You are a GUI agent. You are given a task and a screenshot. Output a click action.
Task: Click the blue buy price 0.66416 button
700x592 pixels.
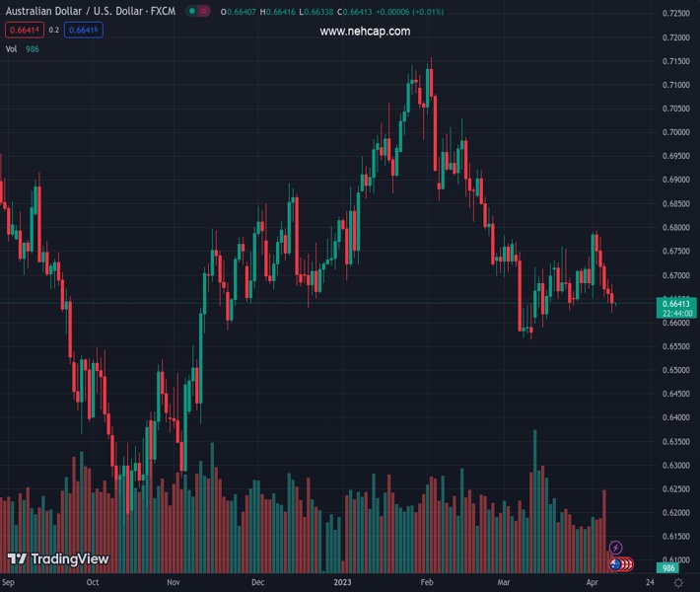83,30
